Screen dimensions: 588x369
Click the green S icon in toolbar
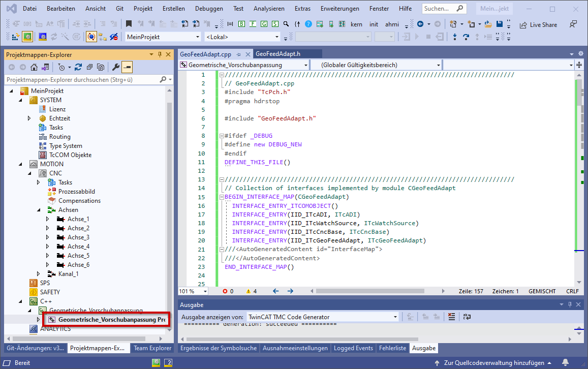pos(275,24)
